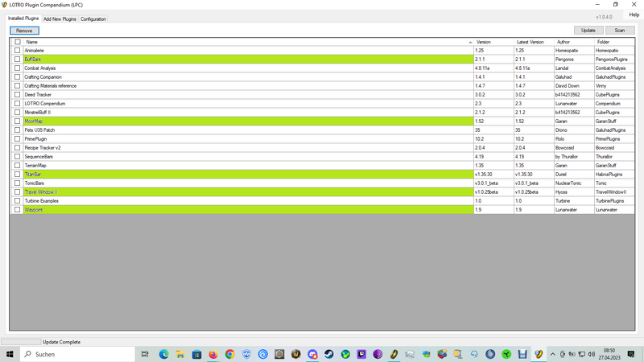Screen dimensions: 644x362
Task: Open the blue spiral circle taskbar icon
Action: (x=263, y=354)
